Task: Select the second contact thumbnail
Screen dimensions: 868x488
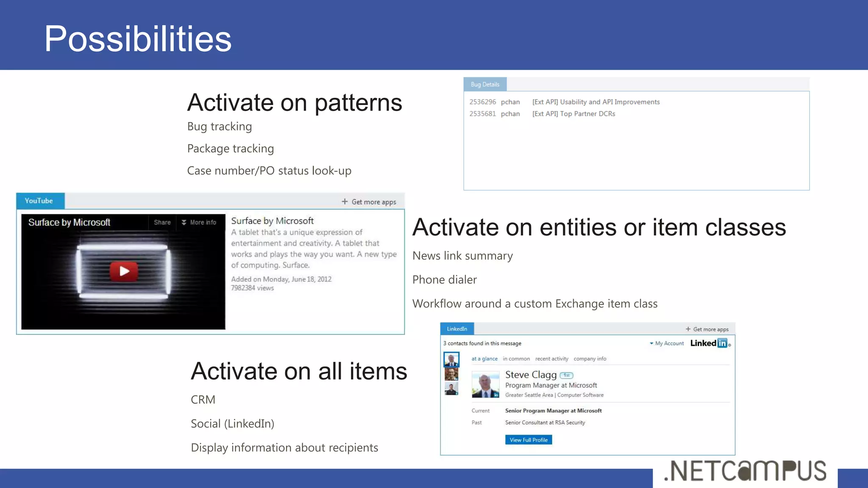Action: (x=451, y=374)
